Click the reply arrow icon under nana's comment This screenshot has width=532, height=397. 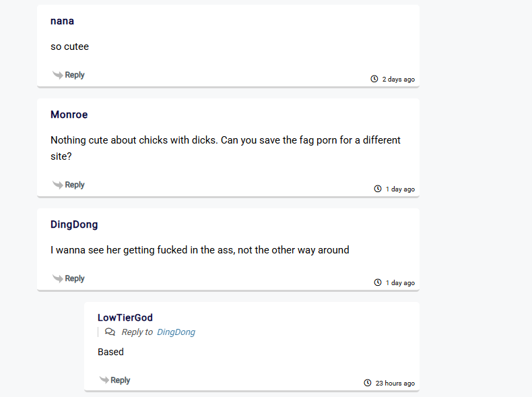(58, 75)
